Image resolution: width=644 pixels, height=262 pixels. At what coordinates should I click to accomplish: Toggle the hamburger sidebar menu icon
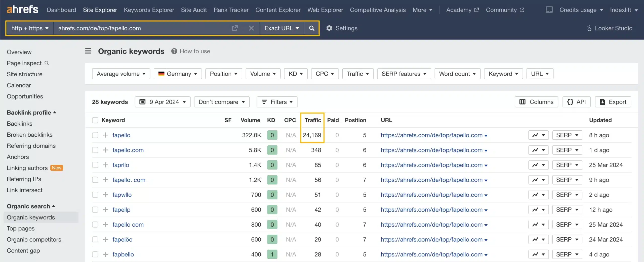click(88, 51)
